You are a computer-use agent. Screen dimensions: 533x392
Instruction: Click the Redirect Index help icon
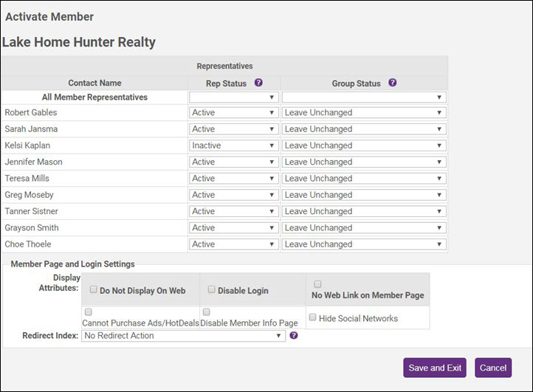[x=294, y=335]
